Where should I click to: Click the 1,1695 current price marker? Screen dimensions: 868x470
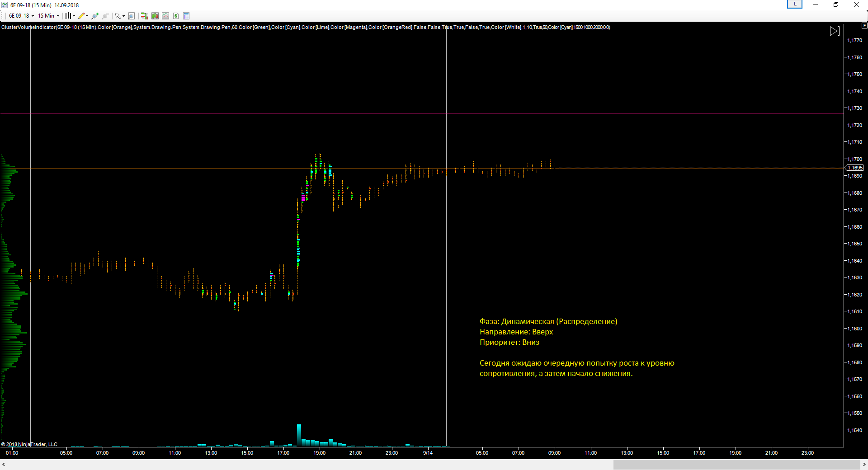click(854, 168)
